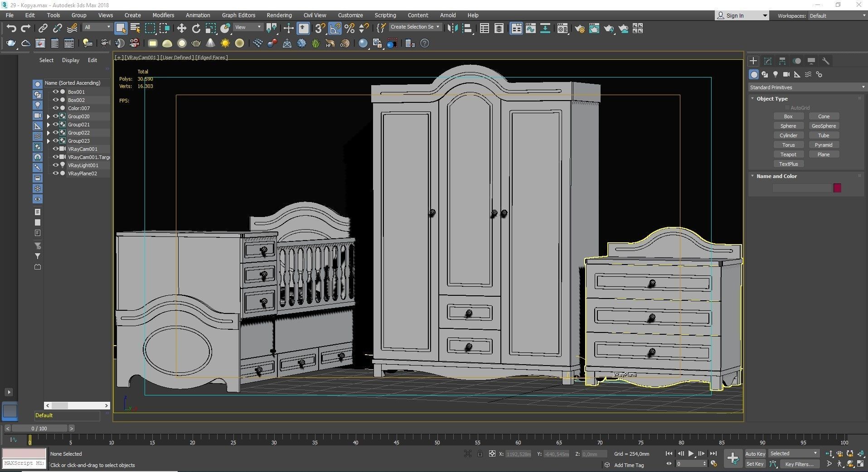The width and height of the screenshot is (868, 472).
Task: Switch to the Utilities panel wrench tab
Action: point(826,61)
